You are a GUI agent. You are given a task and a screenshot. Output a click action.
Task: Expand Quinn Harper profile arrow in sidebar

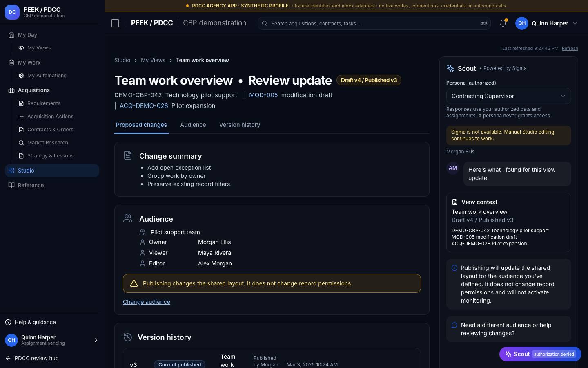(96, 340)
